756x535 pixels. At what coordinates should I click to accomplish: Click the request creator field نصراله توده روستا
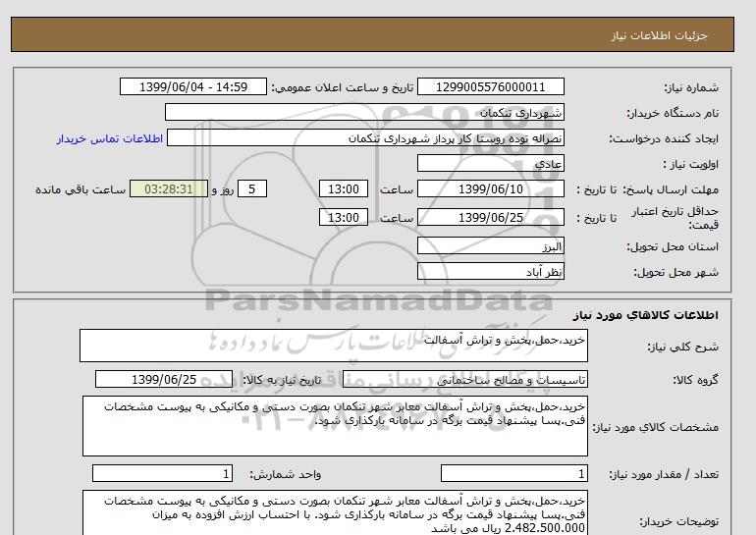pyautogui.click(x=365, y=137)
